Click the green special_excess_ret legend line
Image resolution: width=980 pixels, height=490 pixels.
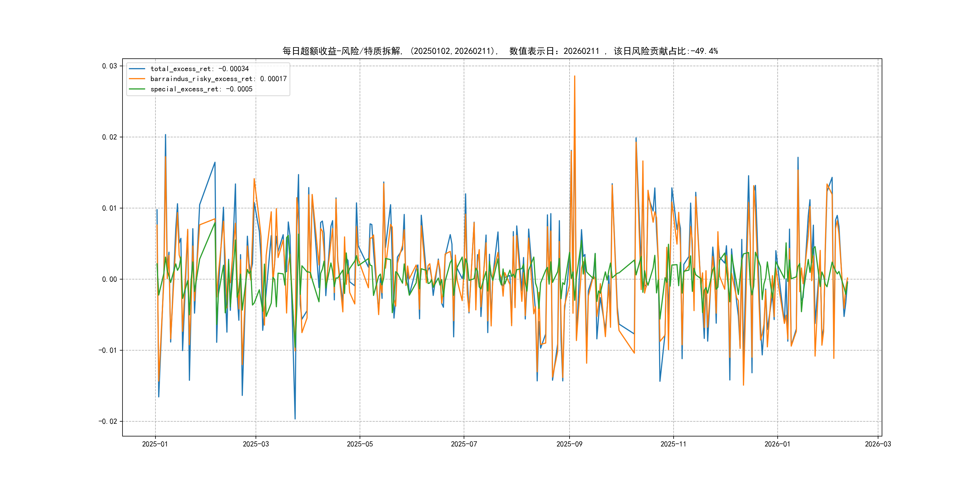tap(137, 89)
